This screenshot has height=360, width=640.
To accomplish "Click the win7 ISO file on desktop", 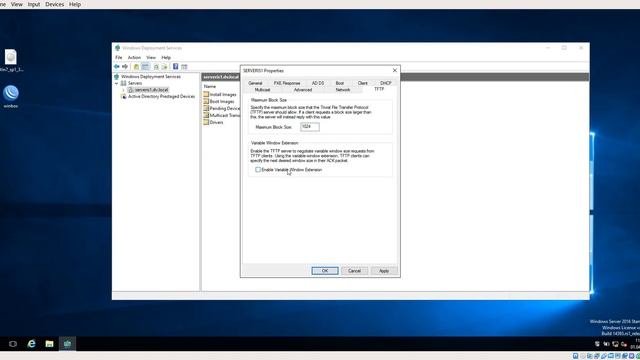I will 11,60.
